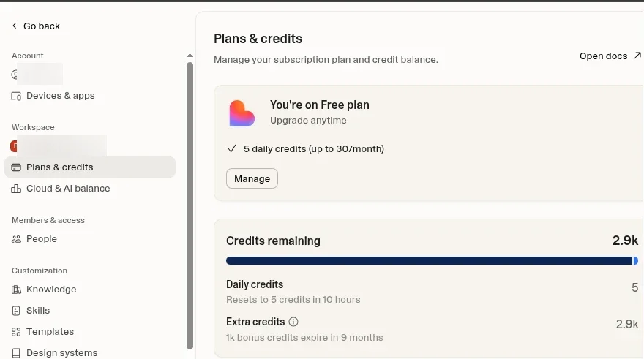Click the Cloud & AI balance chart icon
644x359 pixels.
coord(16,189)
